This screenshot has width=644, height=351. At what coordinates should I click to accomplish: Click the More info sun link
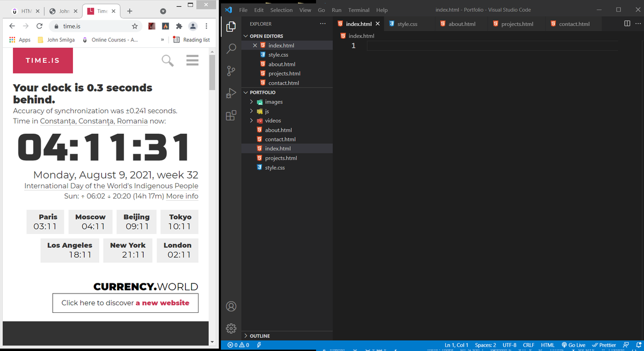click(182, 196)
